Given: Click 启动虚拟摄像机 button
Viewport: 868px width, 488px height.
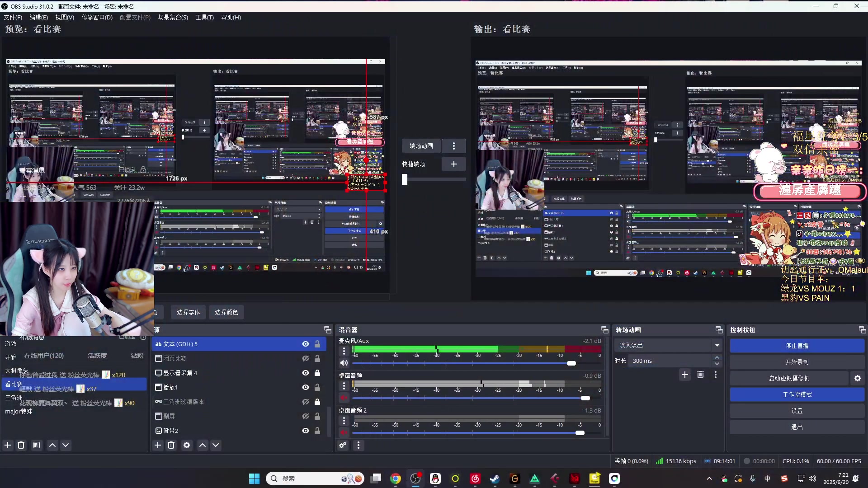Looking at the screenshot, I should tap(789, 378).
